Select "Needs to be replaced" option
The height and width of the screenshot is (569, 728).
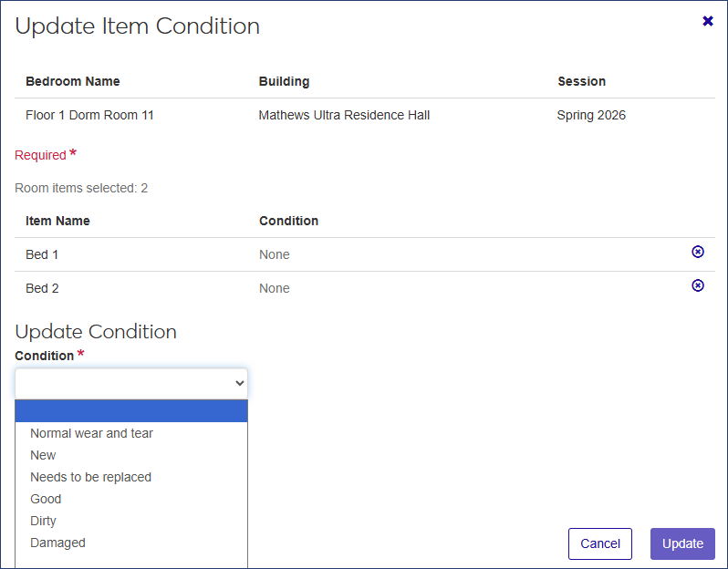(x=90, y=477)
